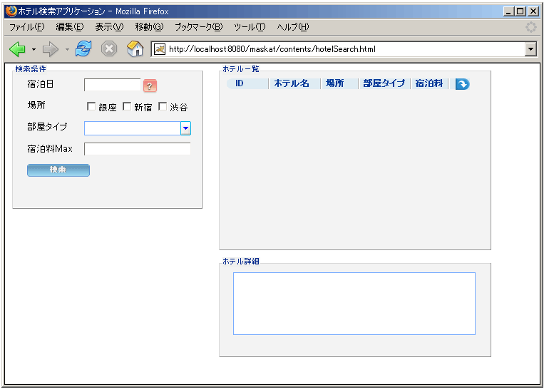
Task: Open the ファイル(F) menu
Action: 26,27
